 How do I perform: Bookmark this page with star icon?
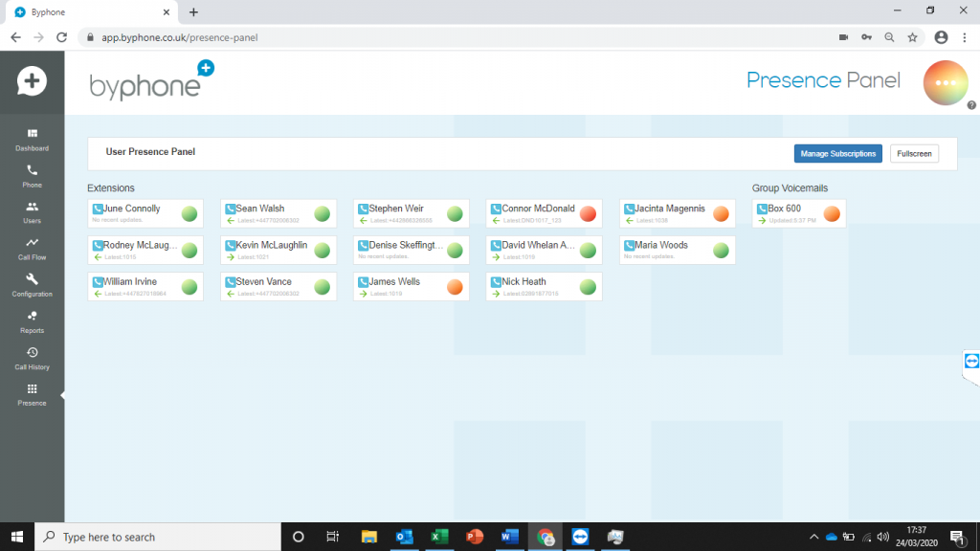click(x=912, y=37)
